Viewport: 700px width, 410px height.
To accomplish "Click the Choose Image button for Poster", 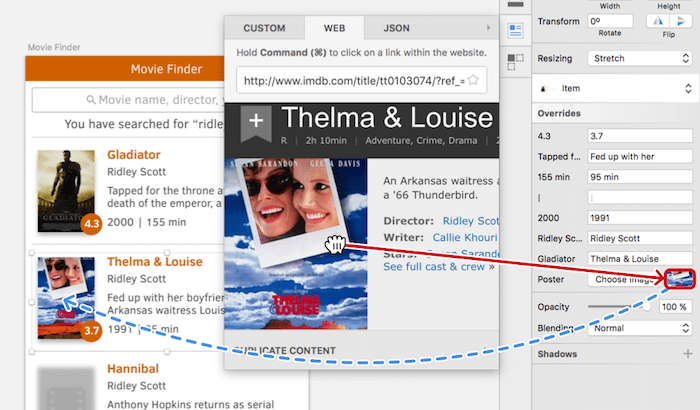I will [625, 279].
